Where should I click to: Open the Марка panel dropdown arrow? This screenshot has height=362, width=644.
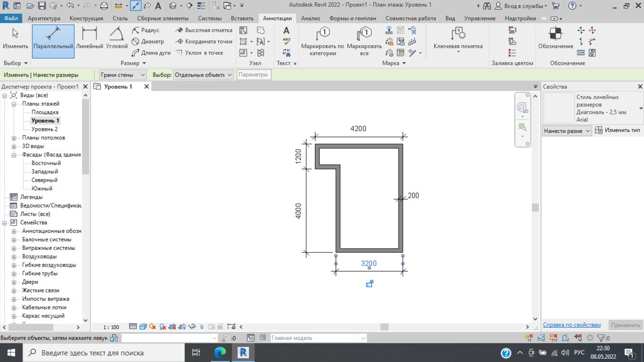(x=404, y=63)
